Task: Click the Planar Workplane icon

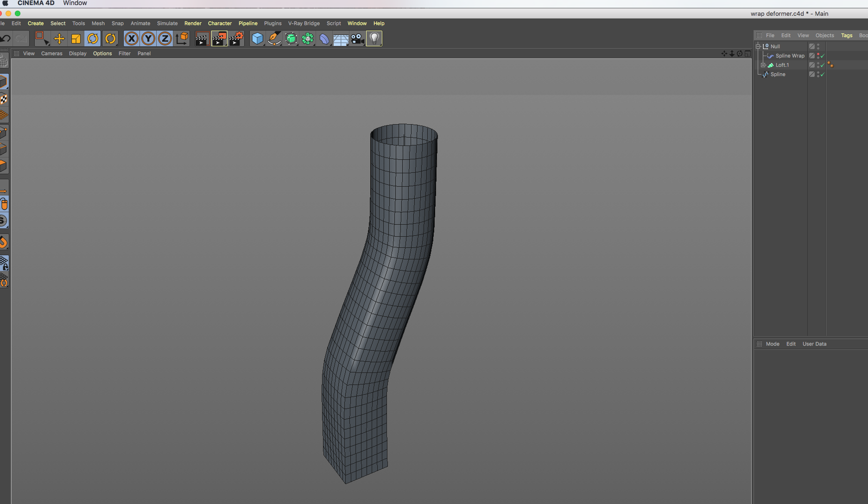Action: point(4,280)
